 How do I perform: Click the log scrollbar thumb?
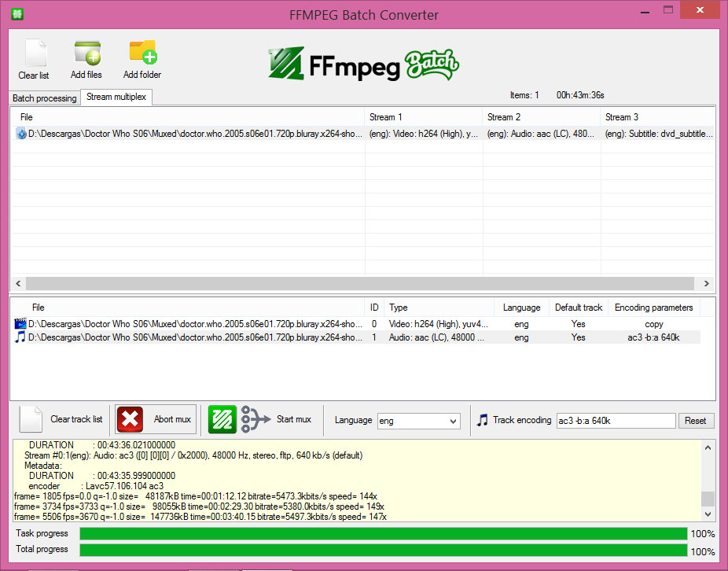pyautogui.click(x=708, y=499)
